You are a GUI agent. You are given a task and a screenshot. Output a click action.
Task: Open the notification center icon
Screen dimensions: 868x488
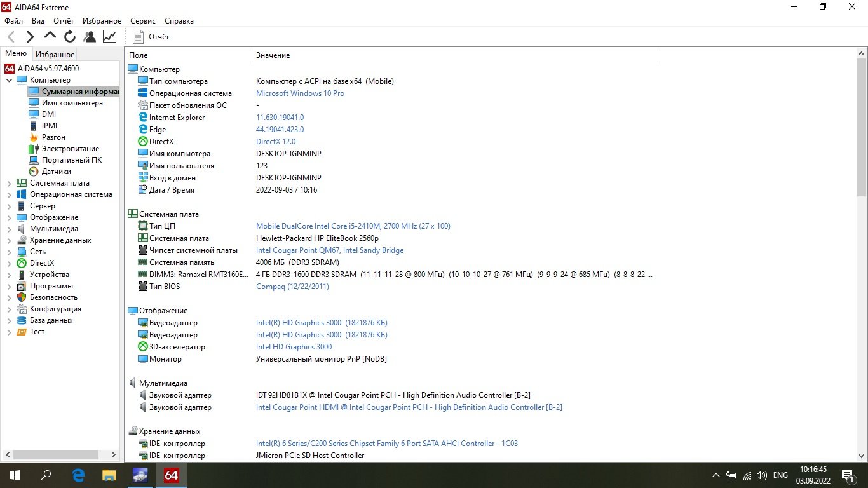pyautogui.click(x=848, y=475)
